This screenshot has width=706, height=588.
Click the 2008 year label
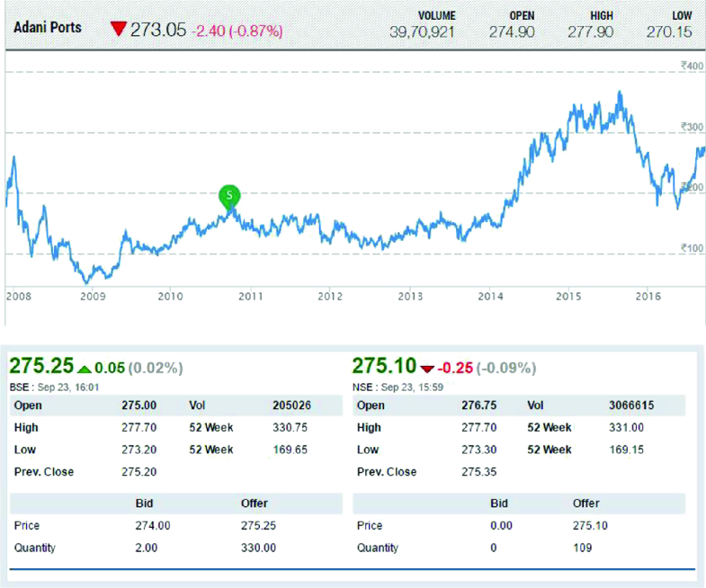tap(19, 297)
